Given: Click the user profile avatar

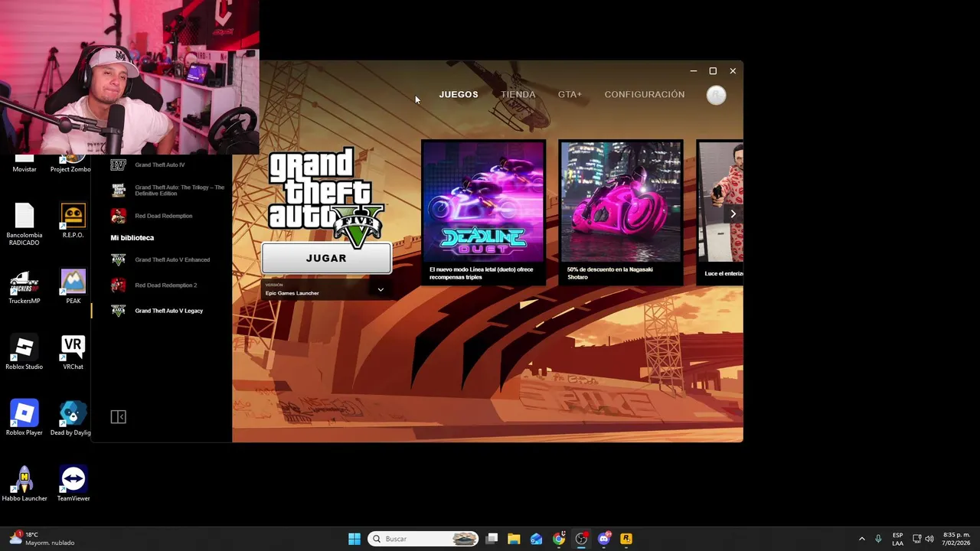Looking at the screenshot, I should tap(716, 95).
